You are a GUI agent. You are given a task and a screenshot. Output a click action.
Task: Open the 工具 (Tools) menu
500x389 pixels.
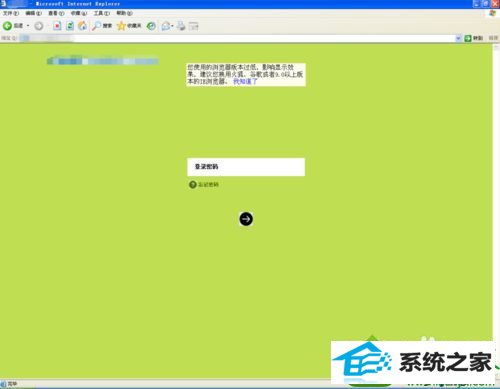coord(101,13)
